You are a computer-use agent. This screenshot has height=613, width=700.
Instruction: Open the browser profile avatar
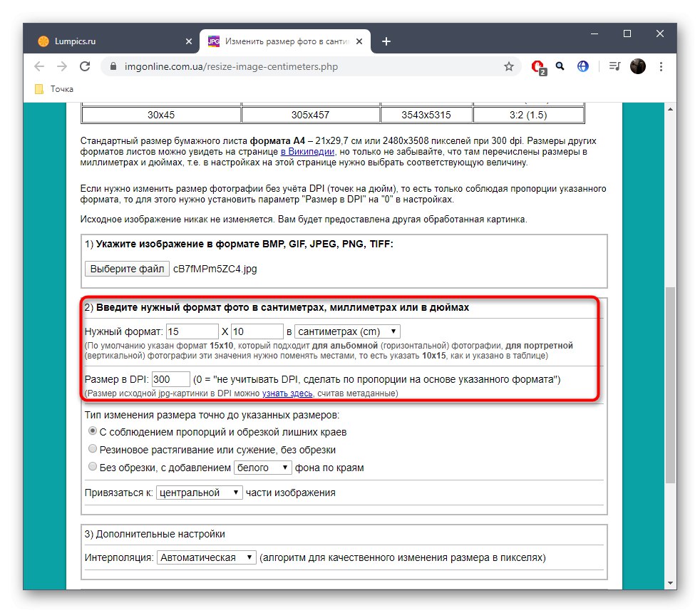(x=637, y=66)
